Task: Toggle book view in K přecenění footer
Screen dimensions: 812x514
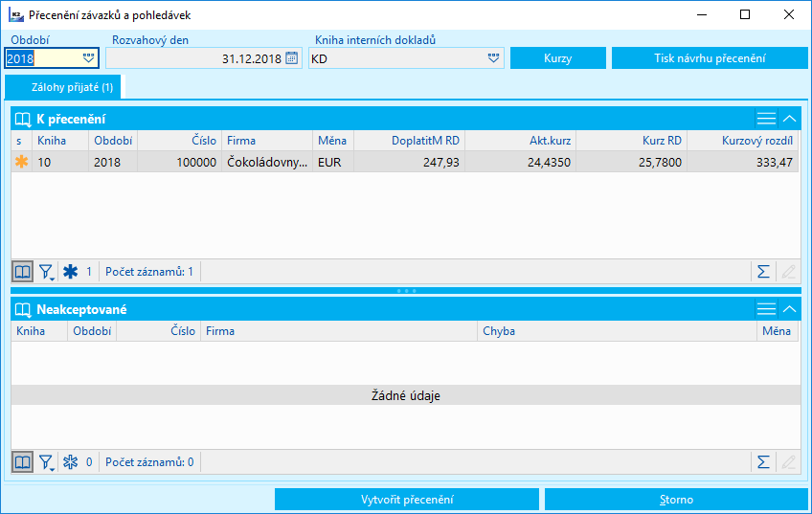Action: (x=22, y=271)
